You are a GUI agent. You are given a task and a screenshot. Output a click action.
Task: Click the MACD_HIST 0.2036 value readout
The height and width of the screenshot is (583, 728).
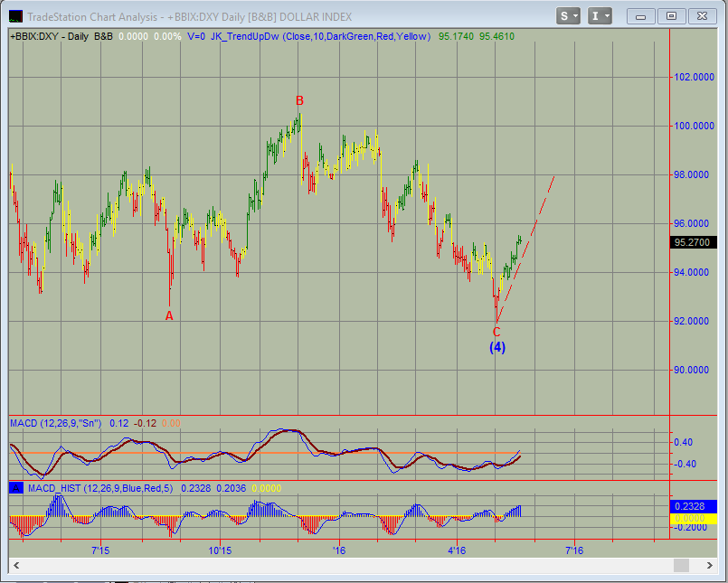232,488
